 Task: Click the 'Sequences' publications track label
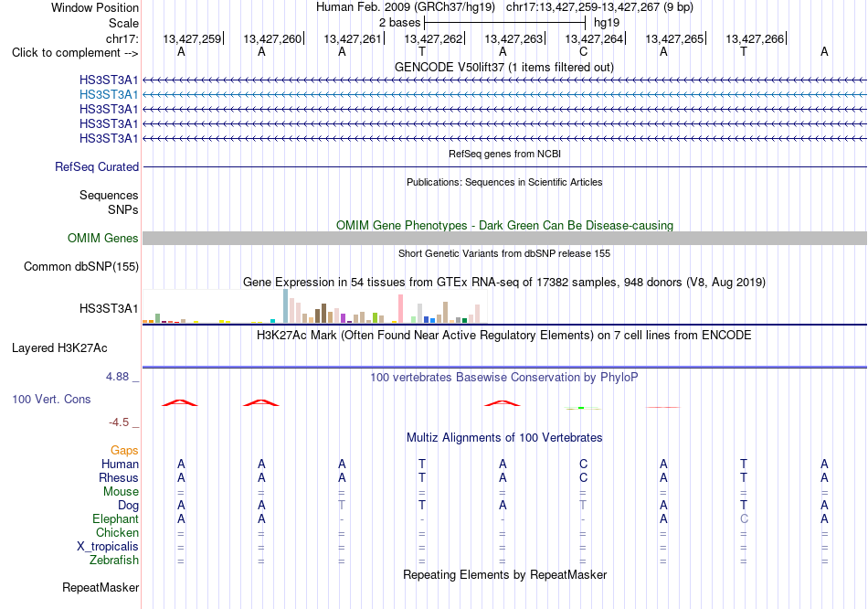click(109, 195)
